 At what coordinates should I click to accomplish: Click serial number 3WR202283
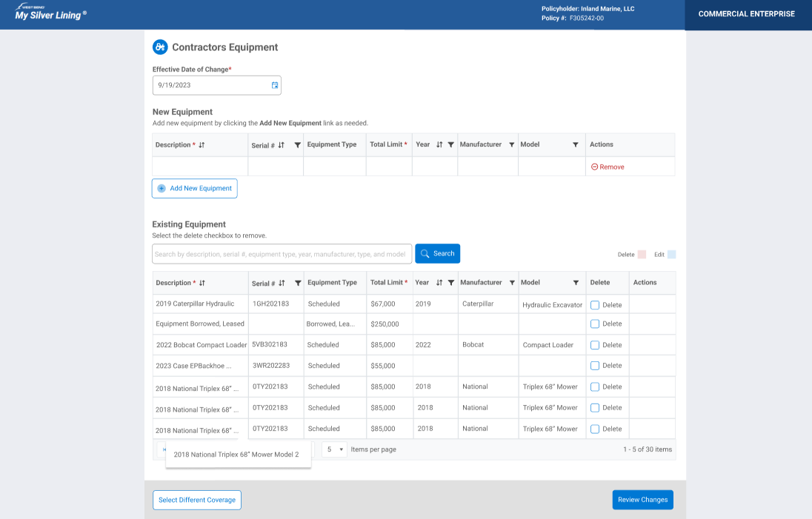(271, 365)
